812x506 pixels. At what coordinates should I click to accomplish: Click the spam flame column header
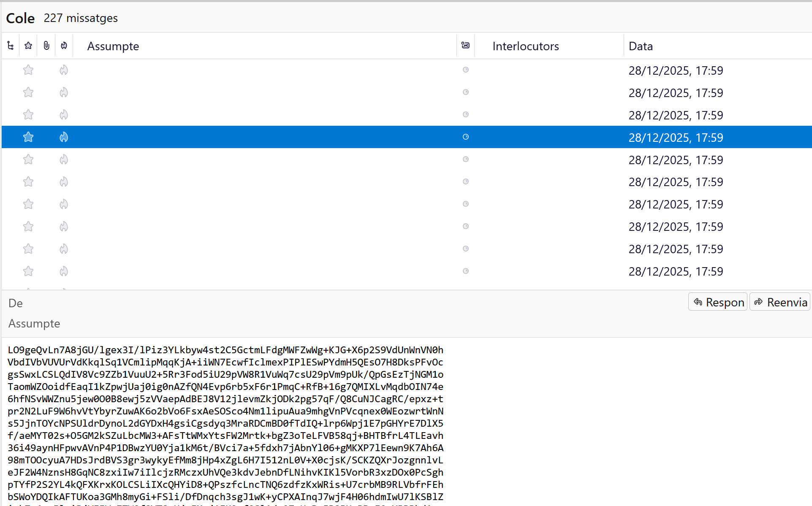click(64, 46)
